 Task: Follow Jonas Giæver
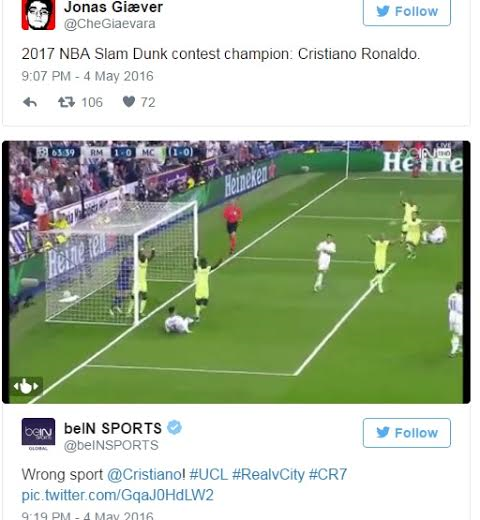[407, 12]
